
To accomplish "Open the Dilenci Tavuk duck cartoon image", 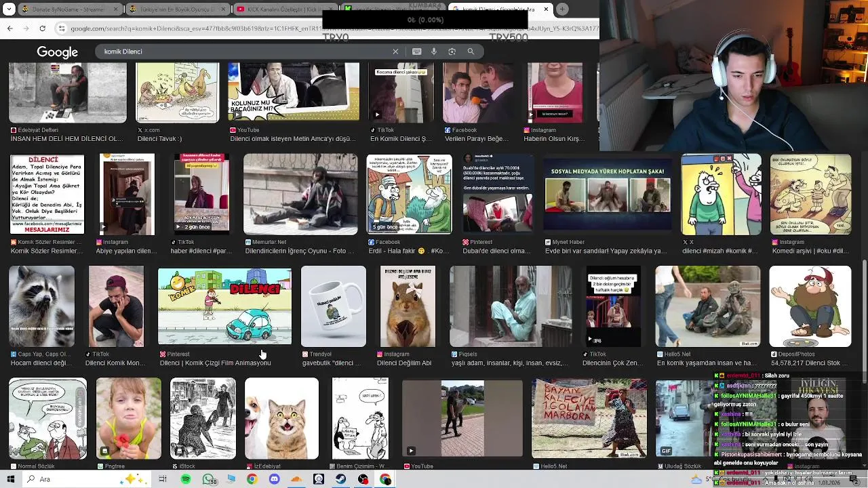I will pos(177,92).
